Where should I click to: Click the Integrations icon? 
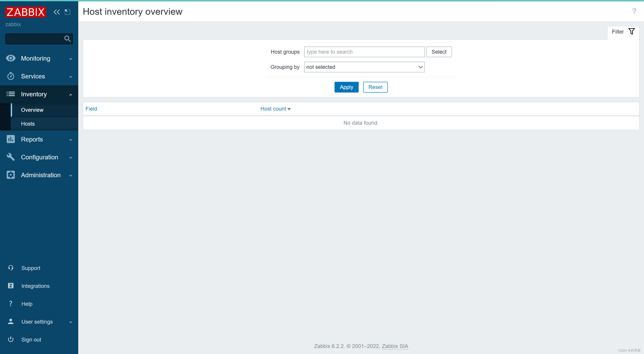pyautogui.click(x=11, y=286)
